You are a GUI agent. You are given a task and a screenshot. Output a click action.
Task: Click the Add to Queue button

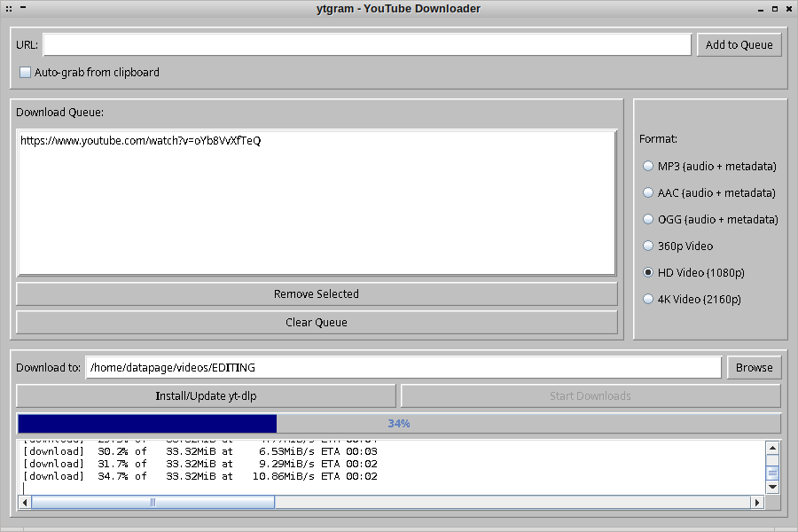(x=739, y=45)
